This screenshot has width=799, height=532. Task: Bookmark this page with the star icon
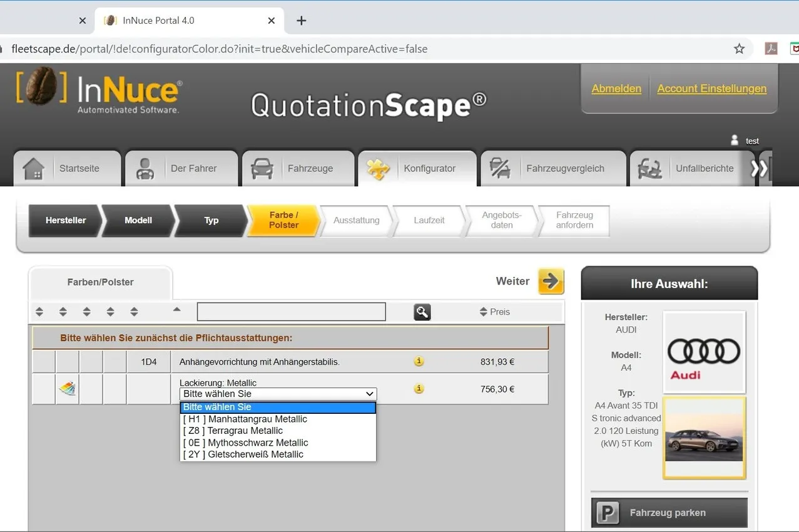coord(740,49)
